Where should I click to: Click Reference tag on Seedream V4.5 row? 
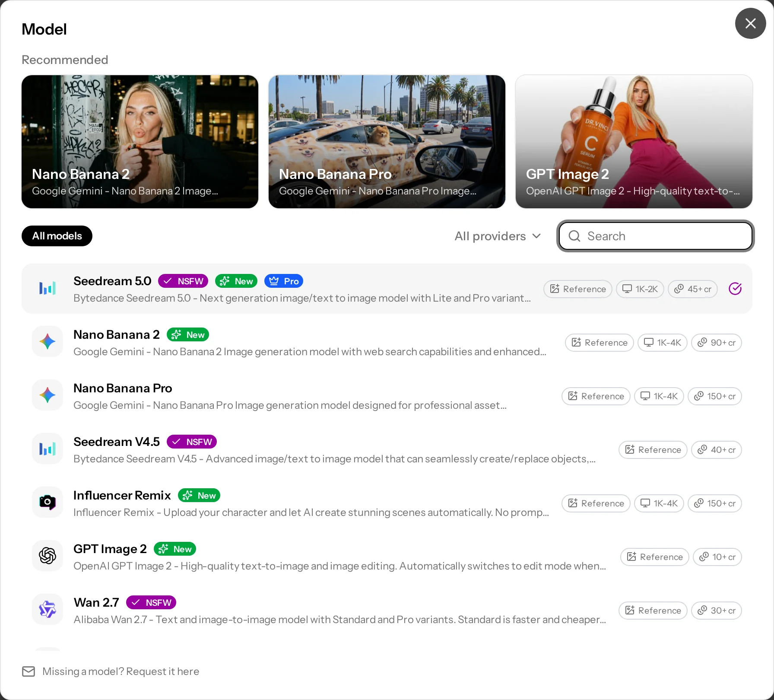pos(653,450)
